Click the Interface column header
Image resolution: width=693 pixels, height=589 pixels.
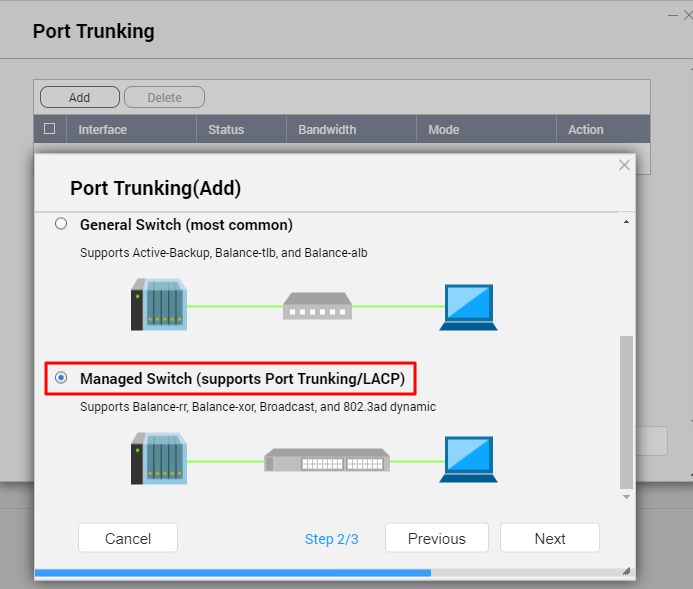coord(103,130)
